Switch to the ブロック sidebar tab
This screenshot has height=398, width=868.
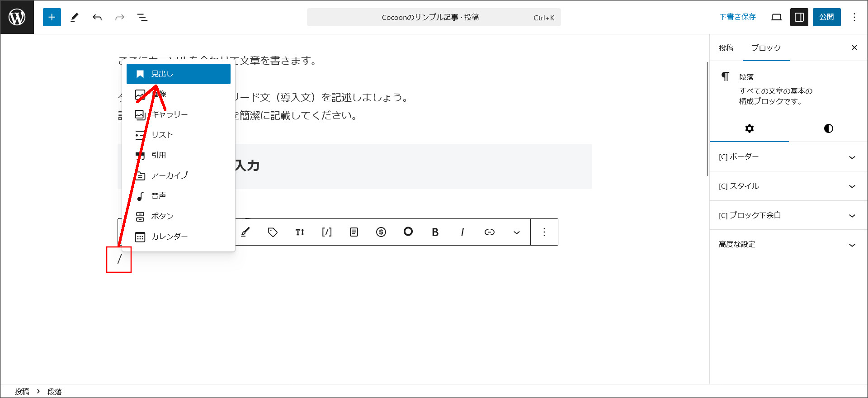[x=766, y=48]
